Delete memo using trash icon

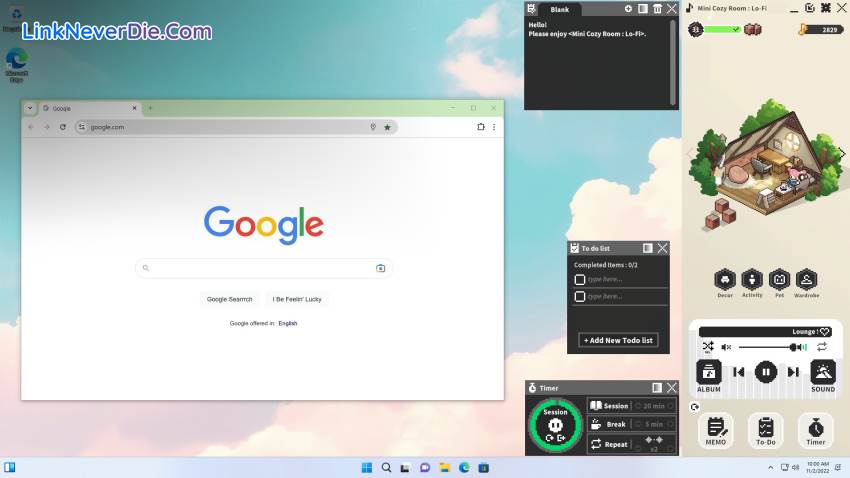(x=657, y=9)
